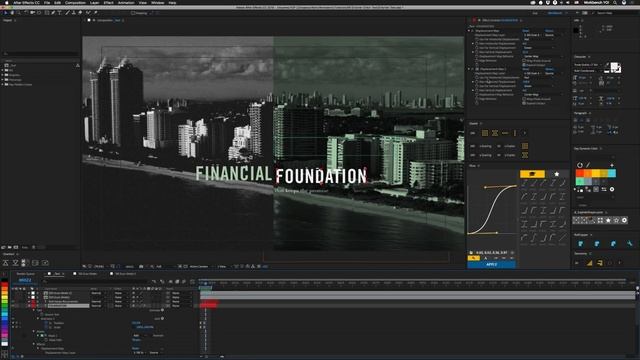Click the red swatch in left label color strip

click(x=4, y=285)
